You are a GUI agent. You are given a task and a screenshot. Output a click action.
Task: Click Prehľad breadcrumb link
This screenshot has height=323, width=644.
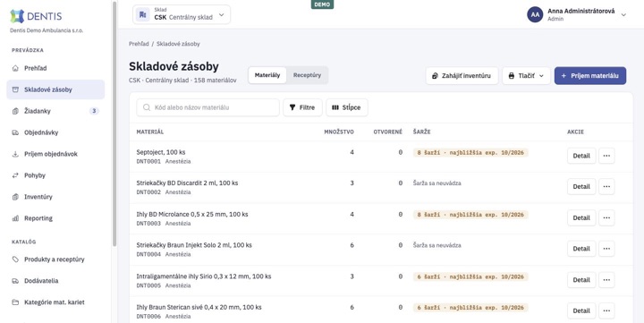(139, 44)
